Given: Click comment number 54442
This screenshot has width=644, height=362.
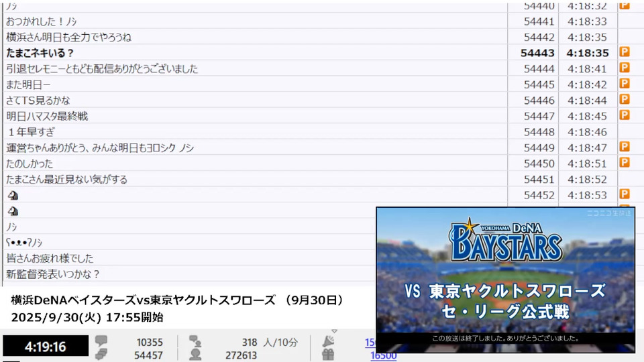Looking at the screenshot, I should (539, 38).
